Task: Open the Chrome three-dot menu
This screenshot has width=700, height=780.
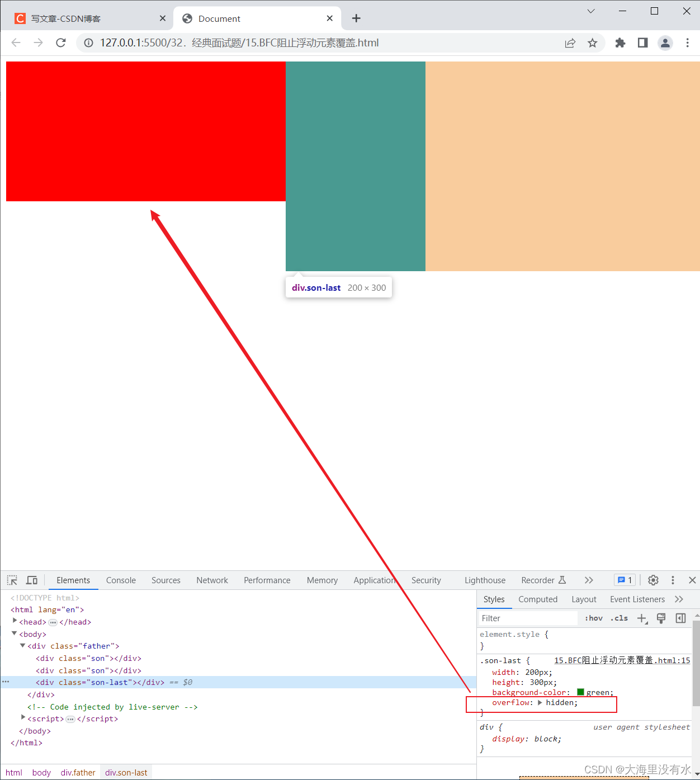Action: coord(687,43)
